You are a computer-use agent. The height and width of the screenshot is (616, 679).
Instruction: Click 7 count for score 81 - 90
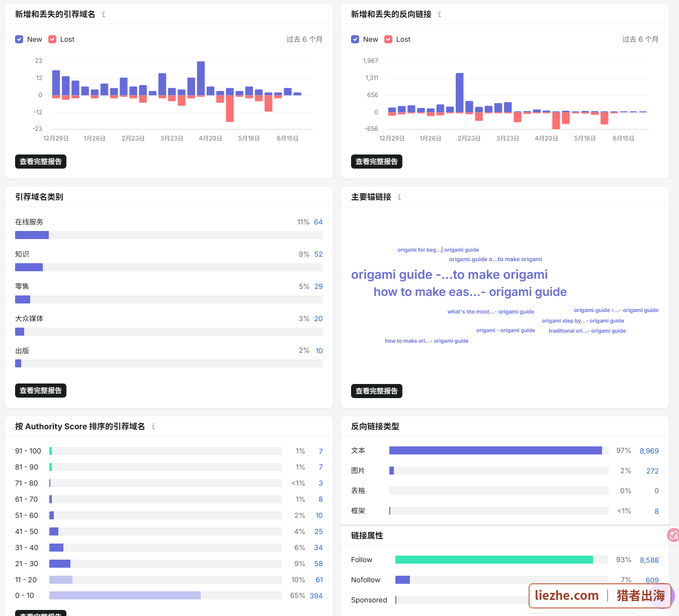tap(320, 467)
